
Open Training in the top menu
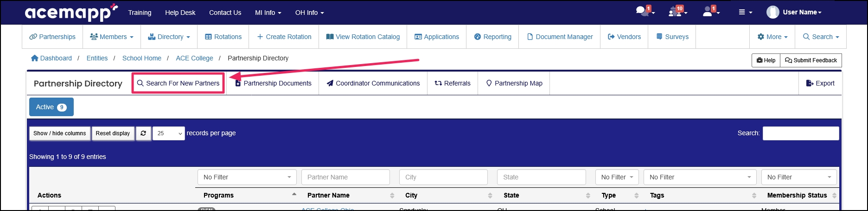(x=140, y=13)
